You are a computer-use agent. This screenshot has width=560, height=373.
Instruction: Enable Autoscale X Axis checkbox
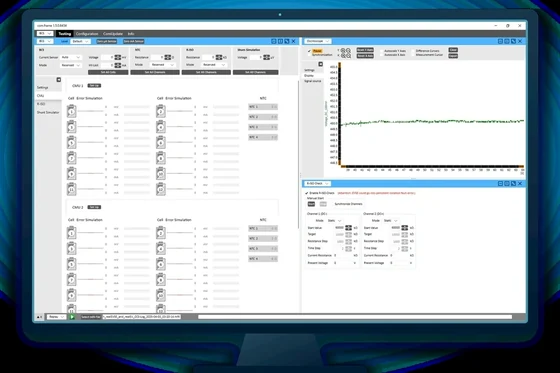[x=382, y=55]
